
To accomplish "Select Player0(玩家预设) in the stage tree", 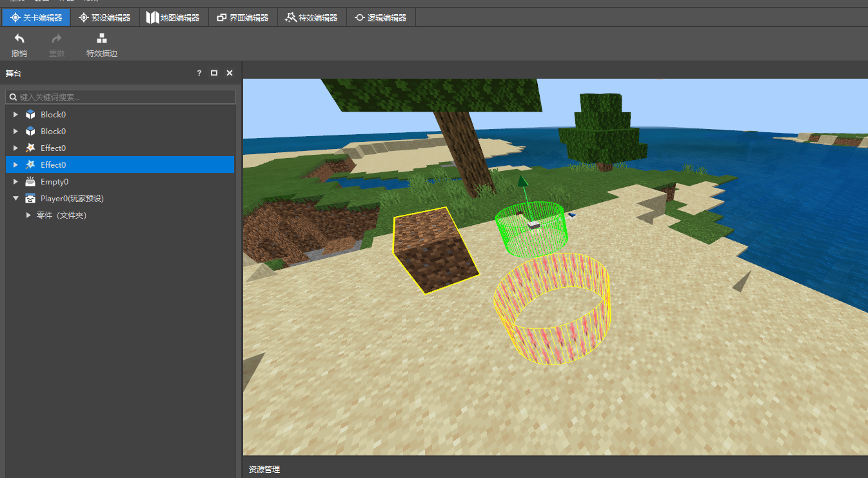I will [x=72, y=199].
